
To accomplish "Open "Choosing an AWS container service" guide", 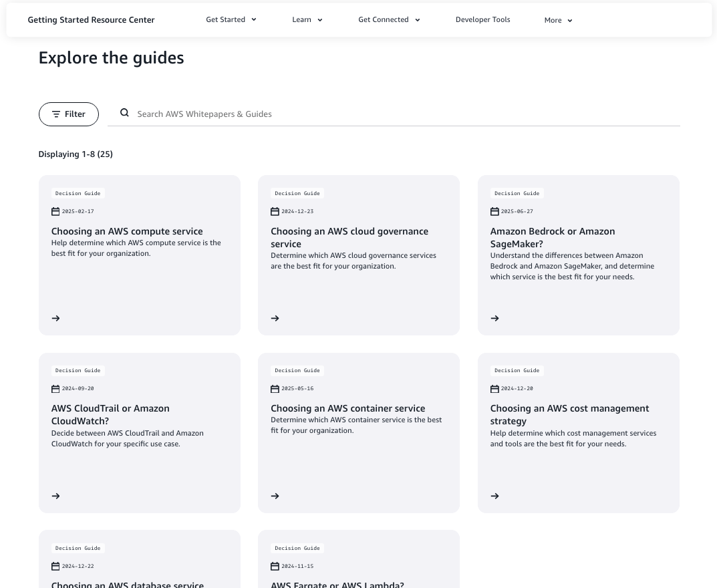I will tap(347, 409).
